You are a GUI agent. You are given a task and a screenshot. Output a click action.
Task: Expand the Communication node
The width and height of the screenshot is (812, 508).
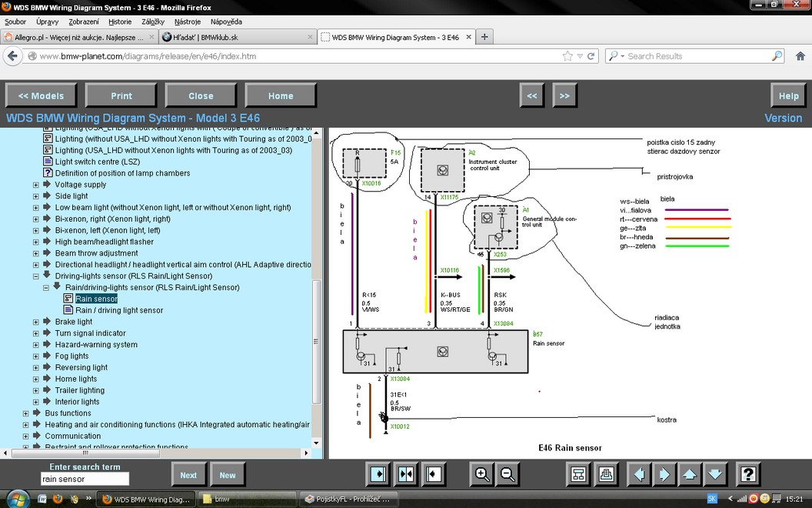click(x=25, y=436)
